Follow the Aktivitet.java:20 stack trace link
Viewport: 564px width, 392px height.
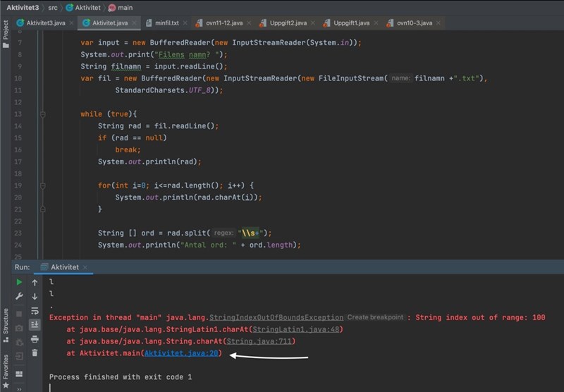(183, 353)
